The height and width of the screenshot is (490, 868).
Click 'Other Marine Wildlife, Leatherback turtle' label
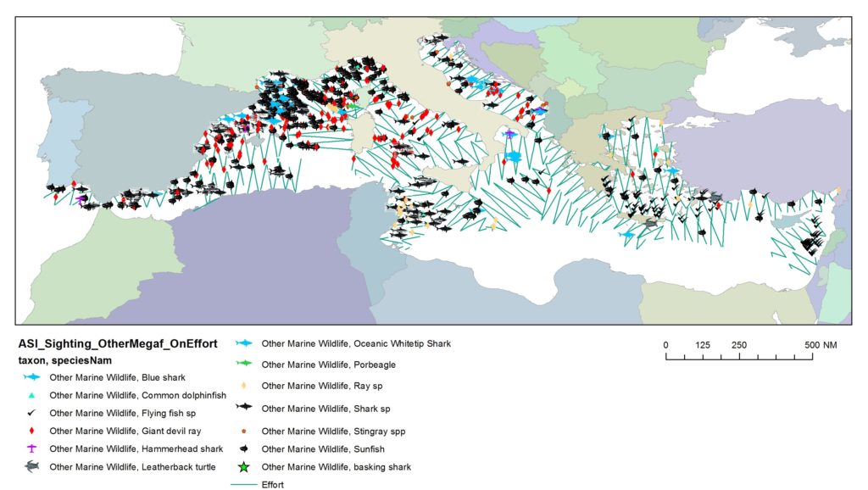[132, 467]
